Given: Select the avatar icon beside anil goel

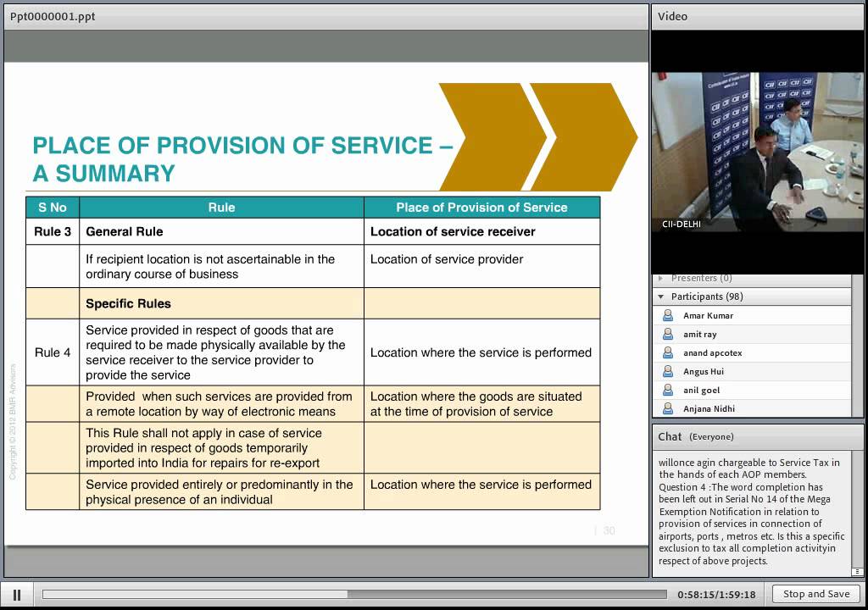Looking at the screenshot, I should (x=668, y=391).
